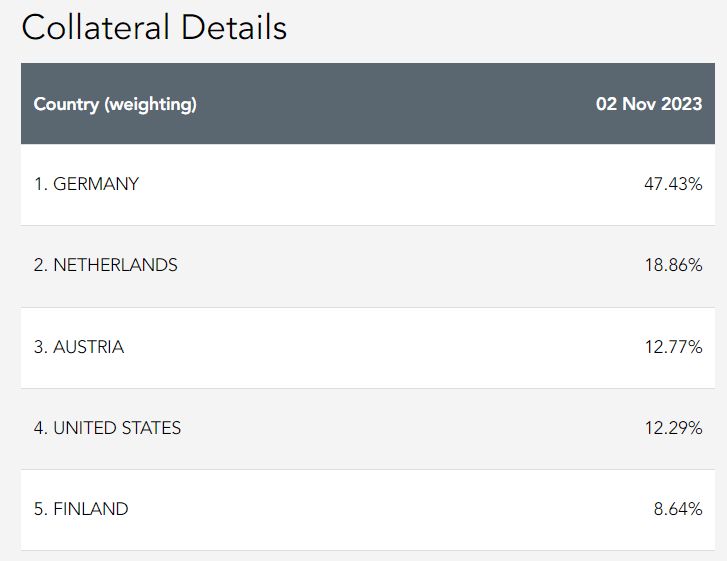Click the 12.29% United States weighting
The height and width of the screenshot is (561, 727).
click(673, 428)
